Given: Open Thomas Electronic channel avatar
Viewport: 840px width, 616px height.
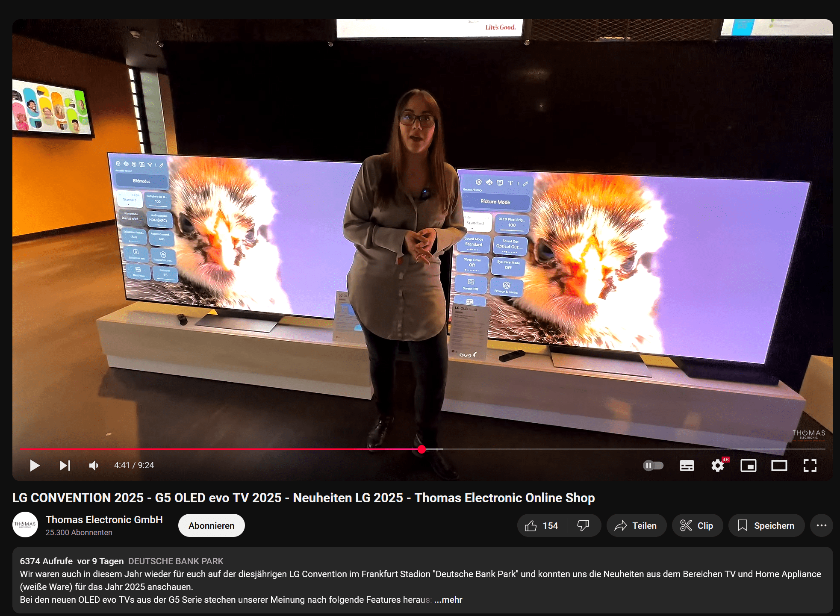Looking at the screenshot, I should pos(25,525).
